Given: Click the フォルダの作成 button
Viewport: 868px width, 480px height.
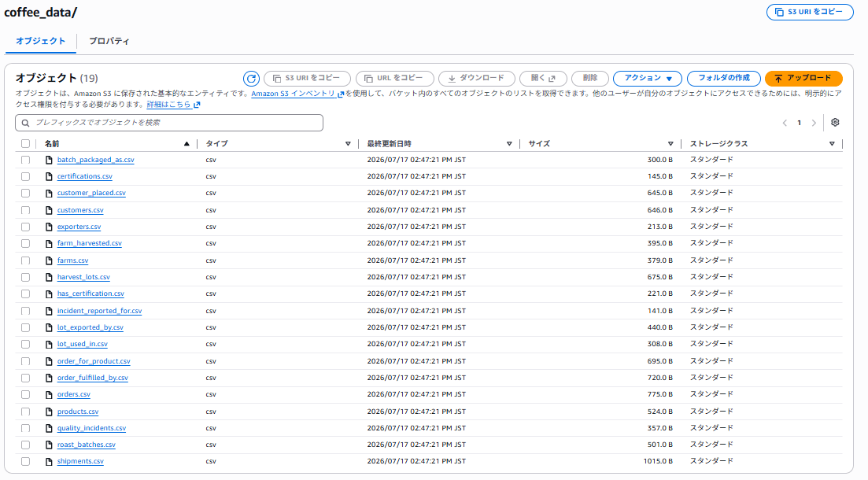Looking at the screenshot, I should pos(723,79).
